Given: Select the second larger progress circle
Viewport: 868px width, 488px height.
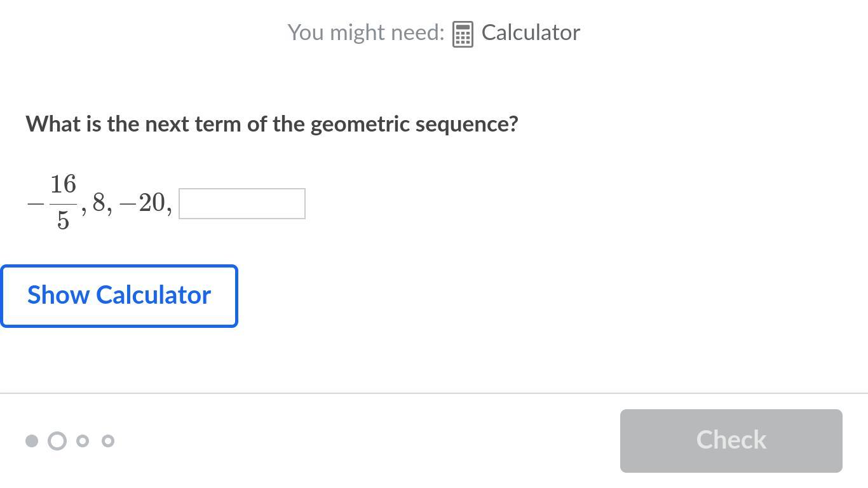Looking at the screenshot, I should (57, 441).
